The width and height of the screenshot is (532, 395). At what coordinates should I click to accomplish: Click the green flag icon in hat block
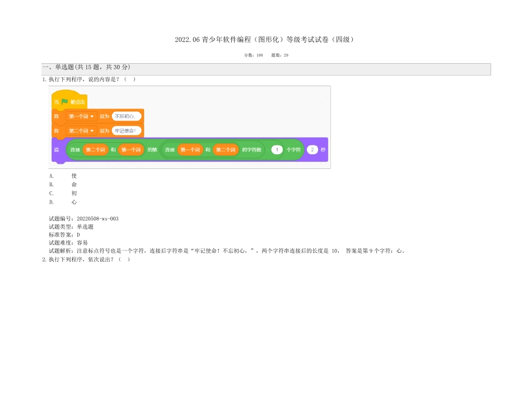(x=64, y=101)
